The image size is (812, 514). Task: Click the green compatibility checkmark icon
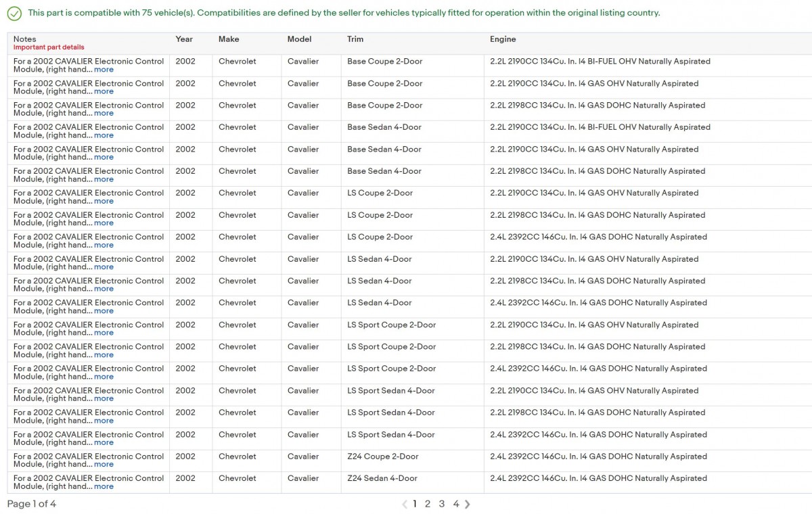pos(14,14)
